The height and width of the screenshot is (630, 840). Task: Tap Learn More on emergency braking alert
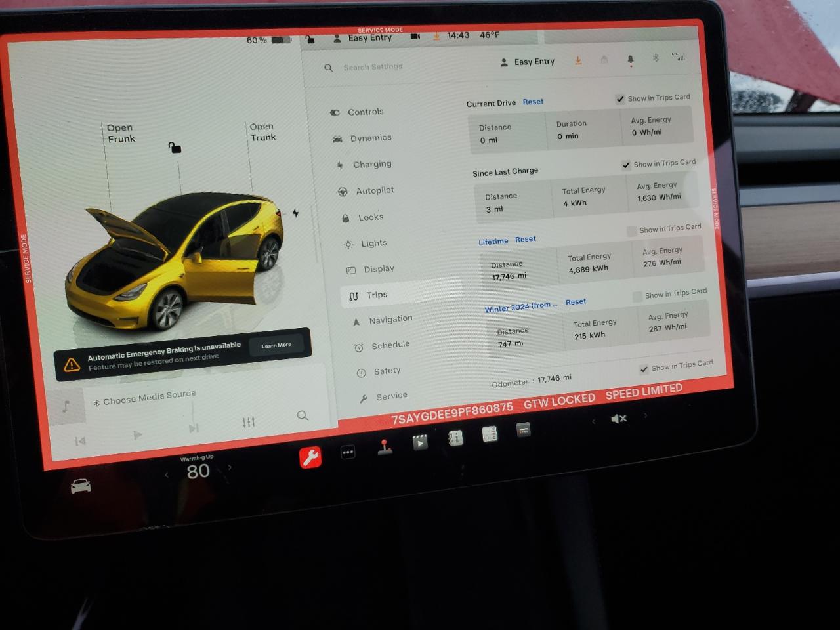coord(276,345)
